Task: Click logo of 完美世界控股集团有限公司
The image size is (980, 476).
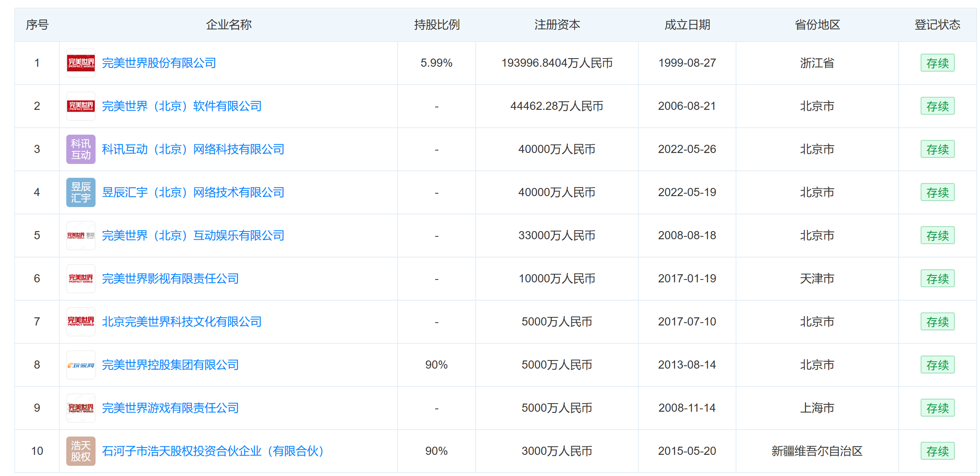Action: tap(81, 365)
